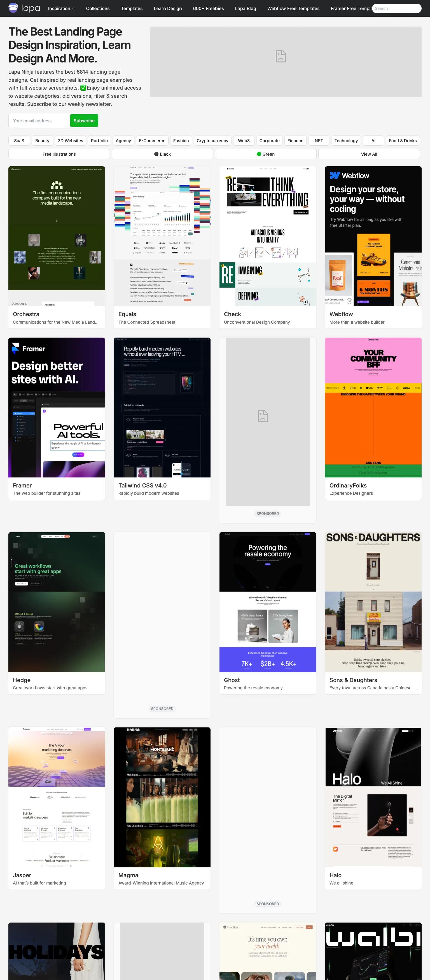This screenshot has width=430, height=980.
Task: Focus the Search field in header
Action: [396, 8]
